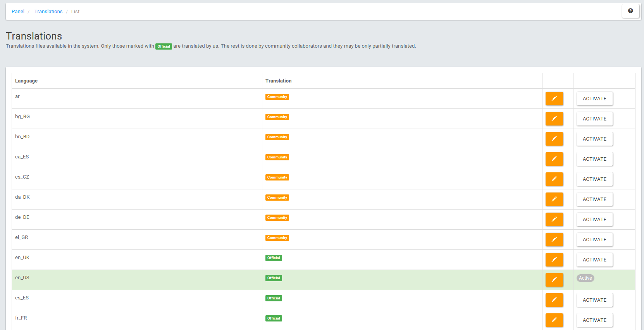Image resolution: width=644 pixels, height=330 pixels.
Task: Click the Community badge in el_GR row
Action: tap(277, 238)
